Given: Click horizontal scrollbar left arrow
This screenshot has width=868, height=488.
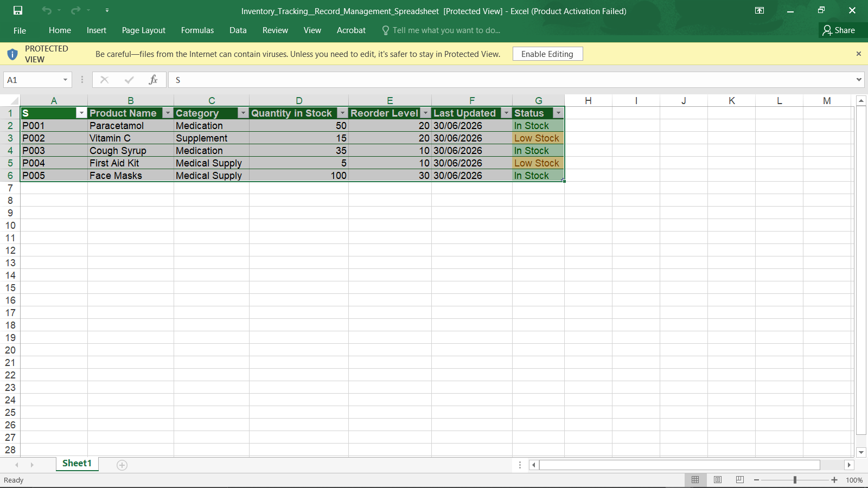Looking at the screenshot, I should [x=534, y=465].
